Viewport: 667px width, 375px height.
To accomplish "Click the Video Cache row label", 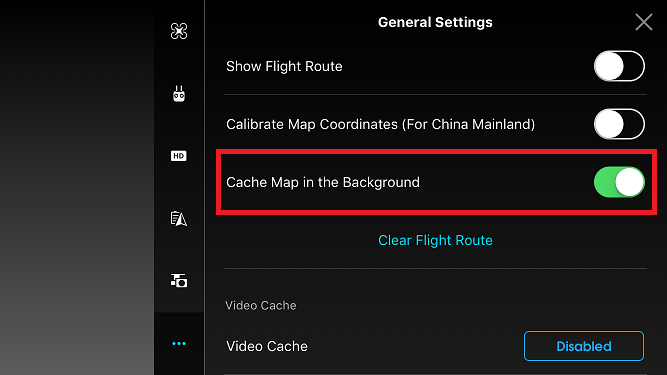I will click(x=267, y=346).
